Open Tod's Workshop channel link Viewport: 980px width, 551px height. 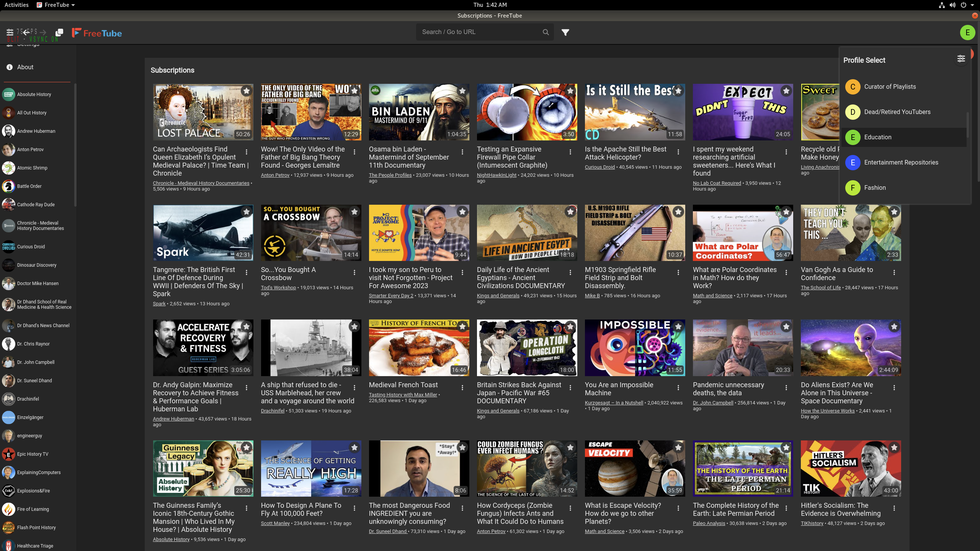click(x=278, y=288)
